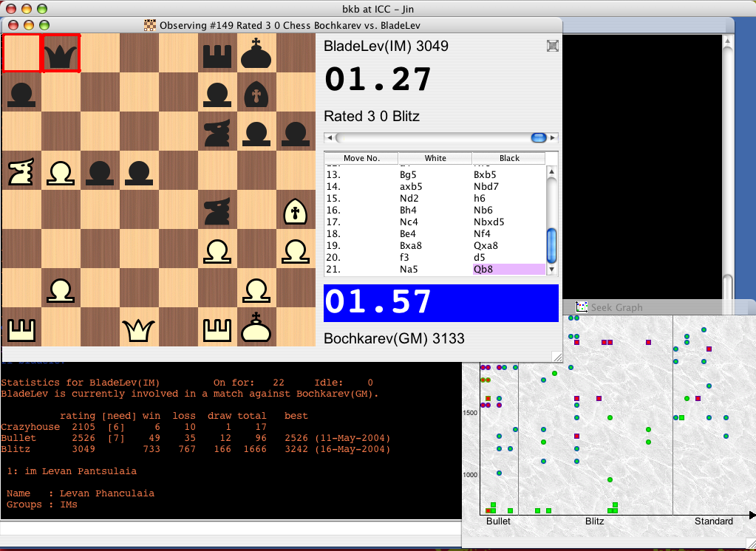This screenshot has height=551, width=756.
Task: Click the blue move-position slider thumb
Action: coord(539,137)
